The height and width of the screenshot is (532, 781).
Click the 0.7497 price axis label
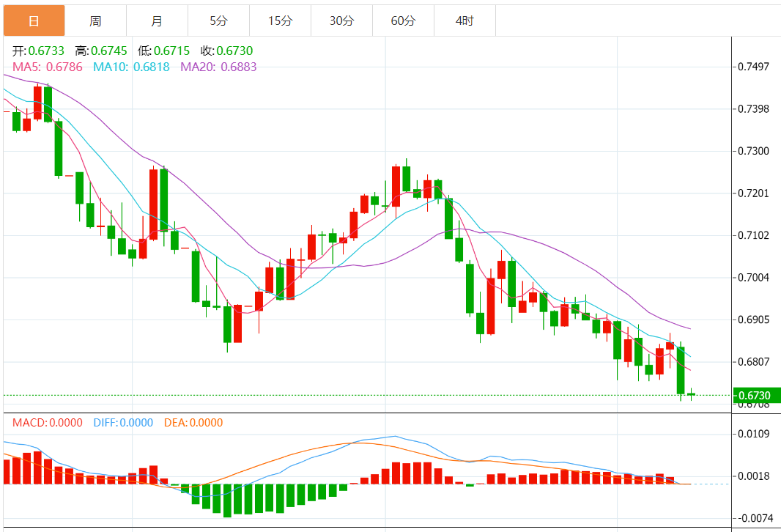[x=754, y=67]
